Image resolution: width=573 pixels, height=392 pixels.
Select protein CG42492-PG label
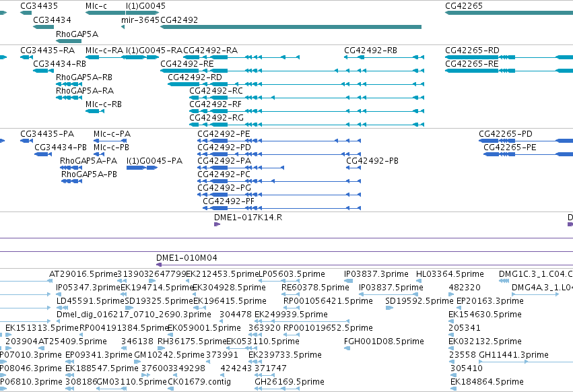[224, 189]
